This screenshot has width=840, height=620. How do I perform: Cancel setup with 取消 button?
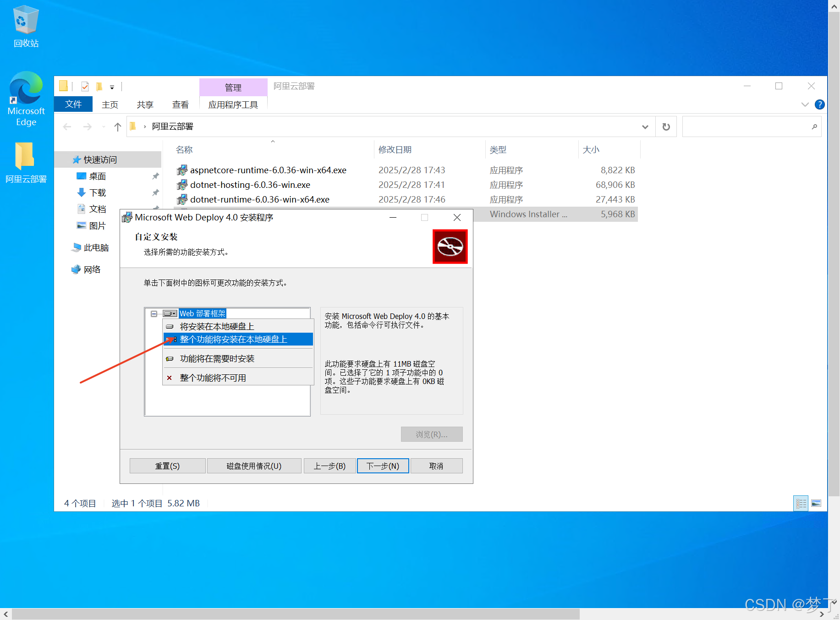(x=436, y=466)
